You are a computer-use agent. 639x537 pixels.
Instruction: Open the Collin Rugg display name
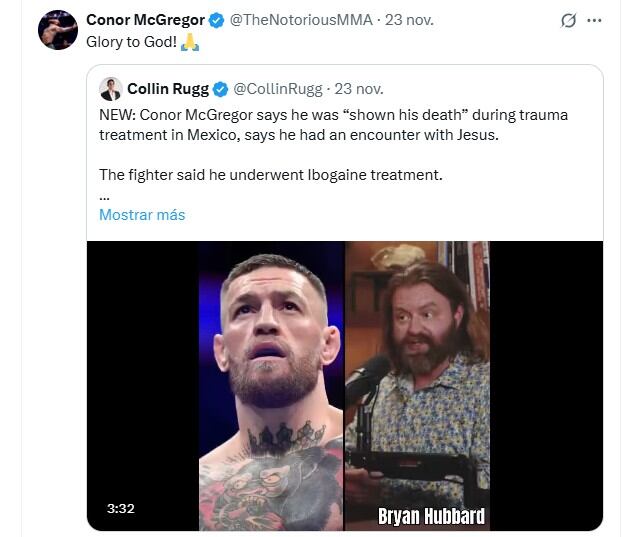[x=168, y=88]
